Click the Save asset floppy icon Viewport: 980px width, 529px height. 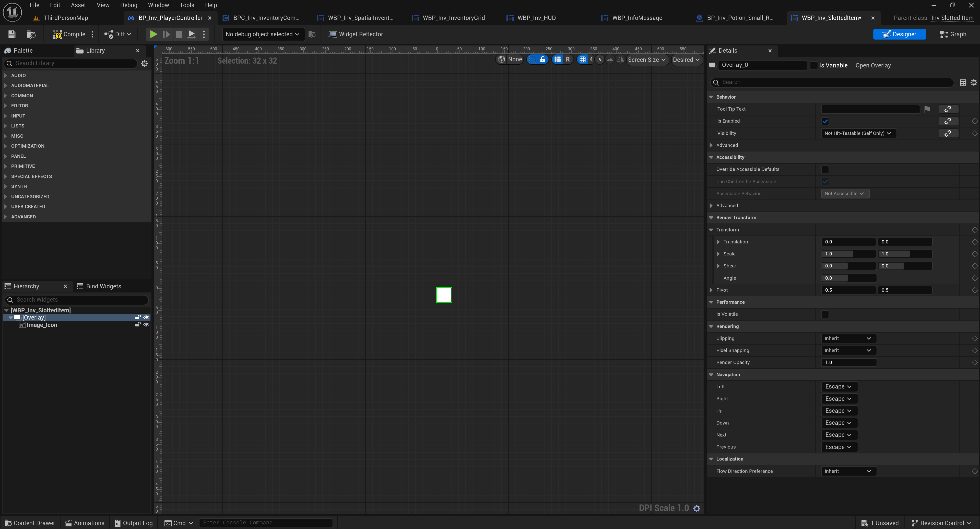[11, 34]
